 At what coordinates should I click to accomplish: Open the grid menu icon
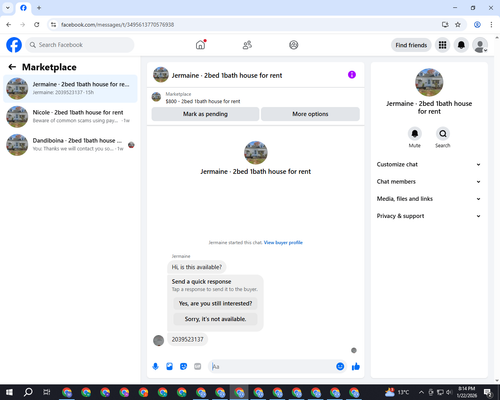point(442,45)
